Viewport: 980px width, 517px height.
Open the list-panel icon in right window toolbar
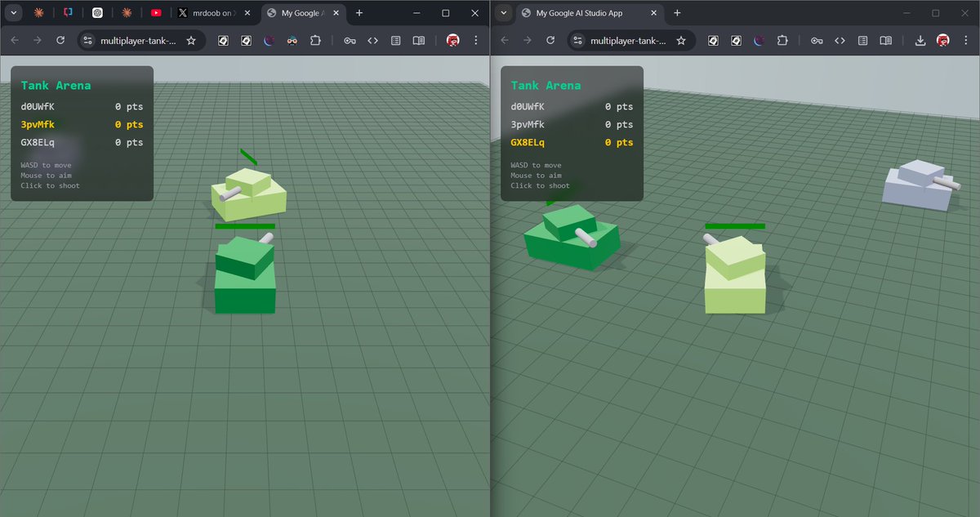click(x=862, y=40)
